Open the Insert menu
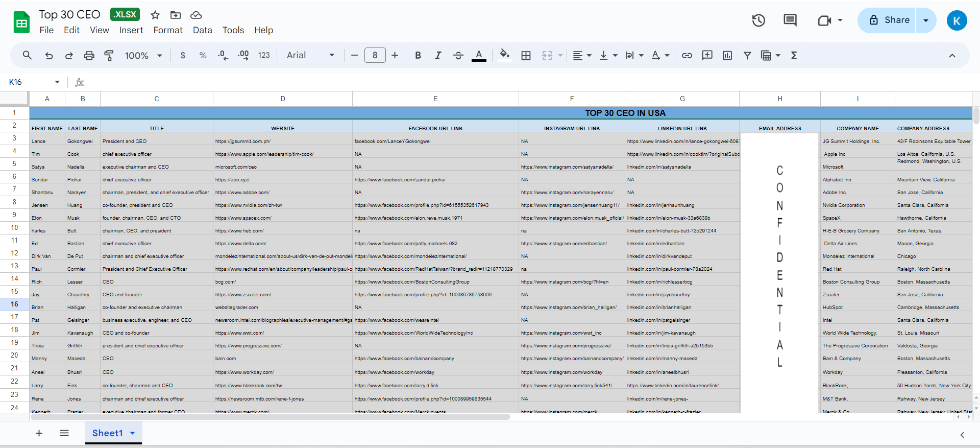 (131, 30)
